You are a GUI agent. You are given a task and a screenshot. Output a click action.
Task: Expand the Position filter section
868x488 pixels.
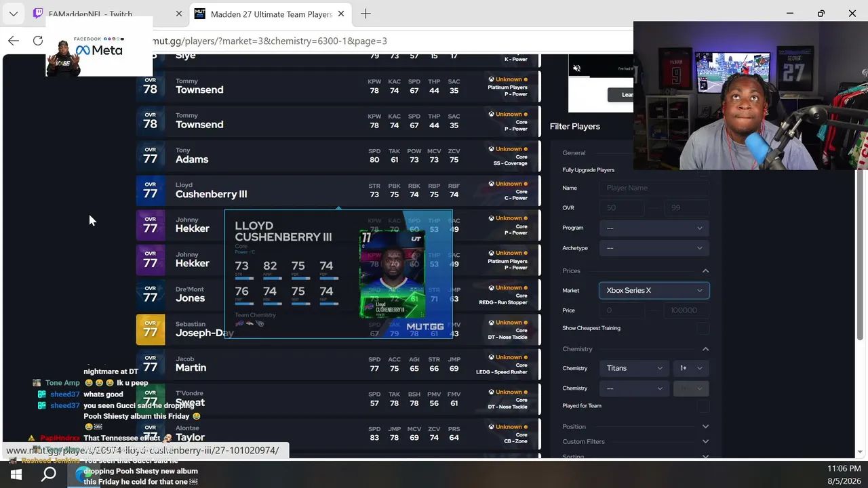click(705, 426)
